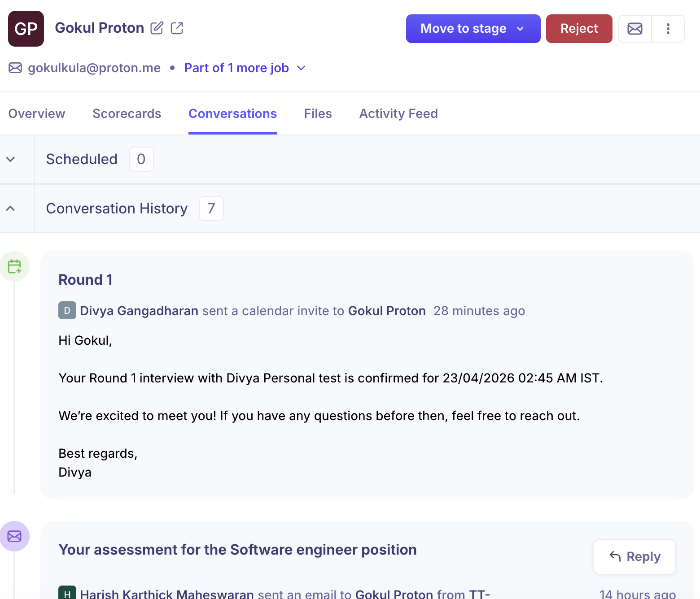Click Divya Gangadharan's D avatar icon

pyautogui.click(x=67, y=311)
